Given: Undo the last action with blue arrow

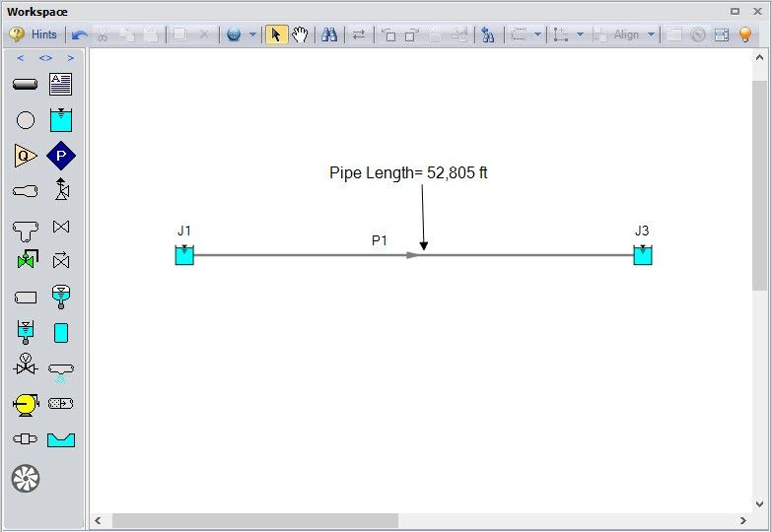Looking at the screenshot, I should 79,34.
